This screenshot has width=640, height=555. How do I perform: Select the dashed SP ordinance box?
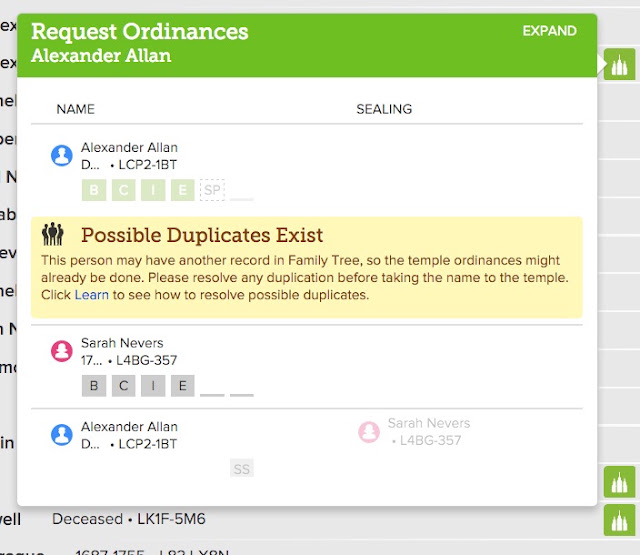tap(212, 190)
